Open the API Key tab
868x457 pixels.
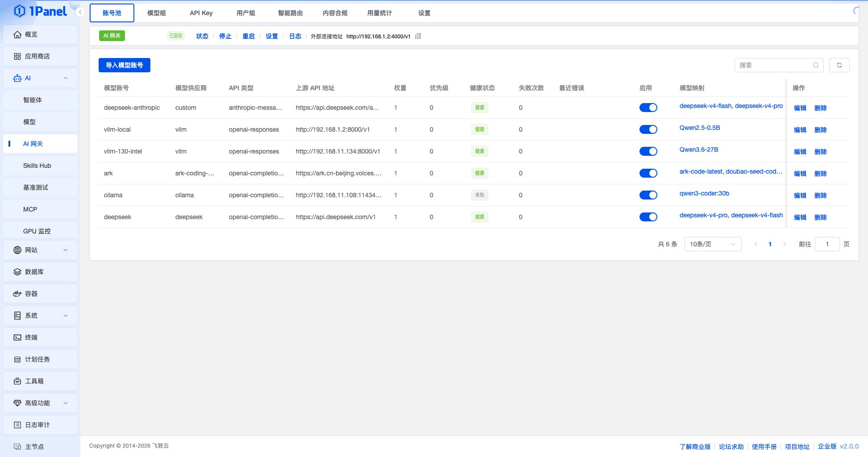[201, 13]
